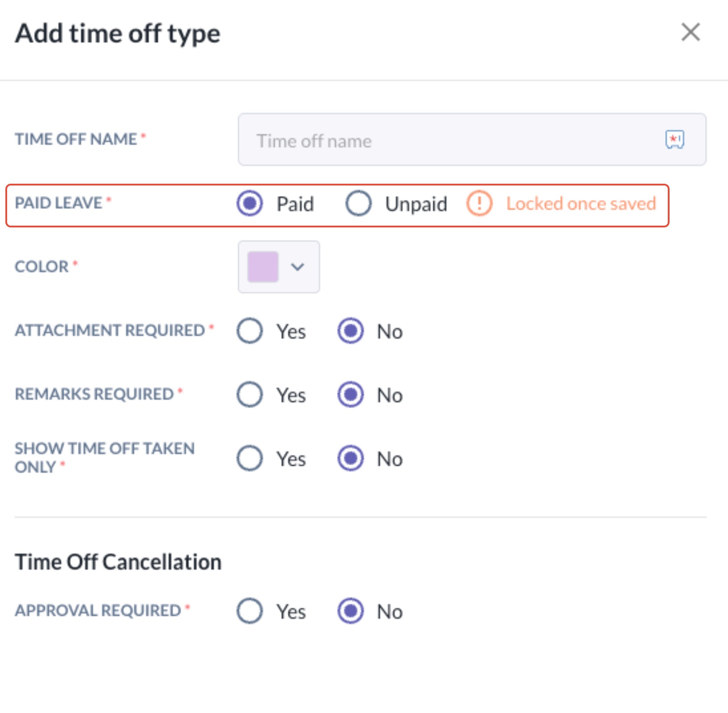Set Attachment Required to No
The width and height of the screenshot is (728, 713).
[351, 331]
